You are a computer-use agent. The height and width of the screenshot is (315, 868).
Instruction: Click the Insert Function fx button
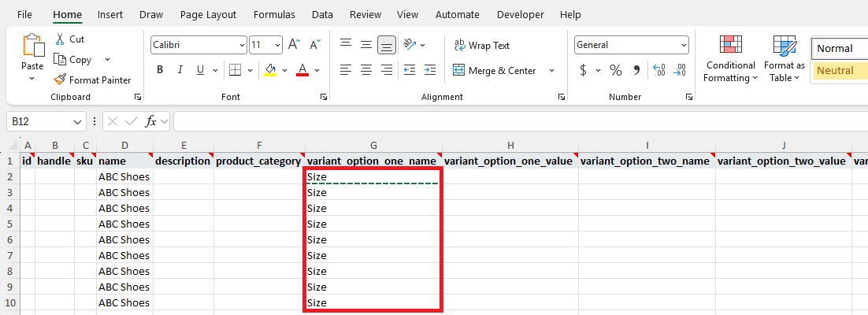(150, 121)
